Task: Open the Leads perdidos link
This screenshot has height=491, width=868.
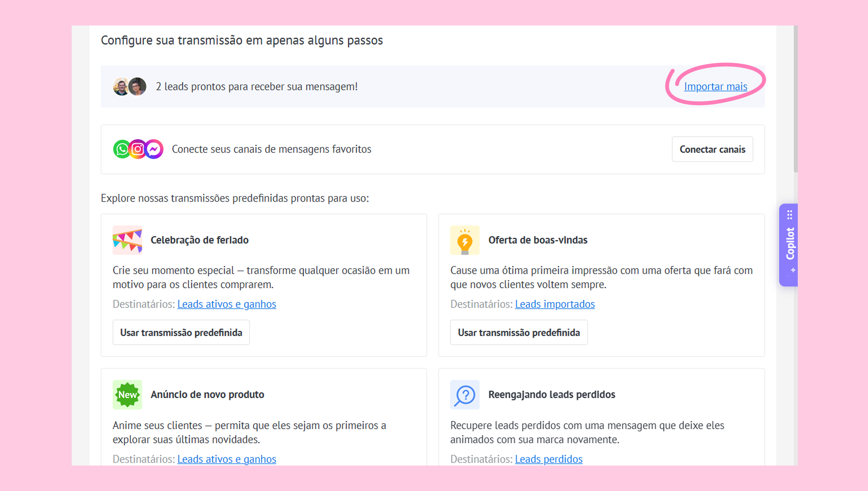Action: click(549, 459)
